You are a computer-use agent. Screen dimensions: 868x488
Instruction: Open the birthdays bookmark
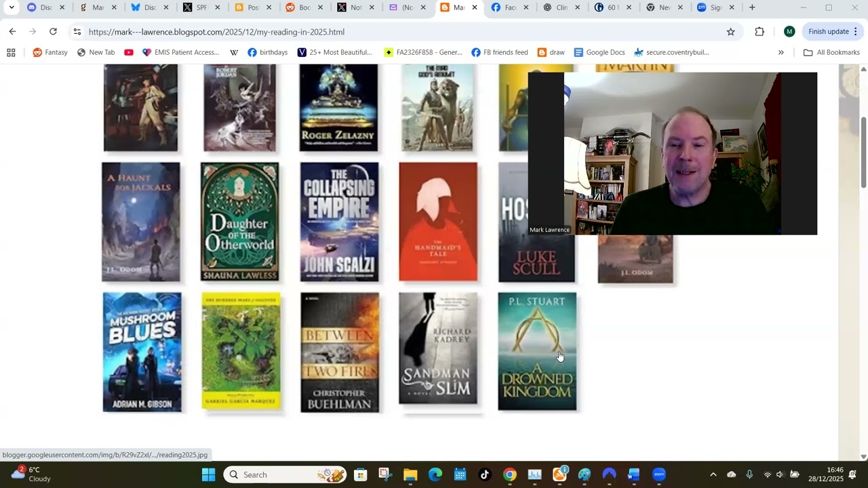click(x=268, y=52)
